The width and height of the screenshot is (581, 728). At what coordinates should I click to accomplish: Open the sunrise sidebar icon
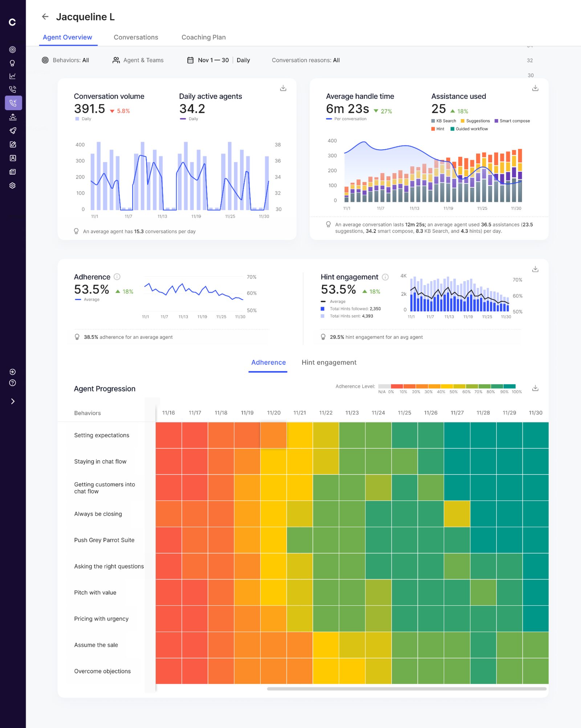[x=12, y=117]
